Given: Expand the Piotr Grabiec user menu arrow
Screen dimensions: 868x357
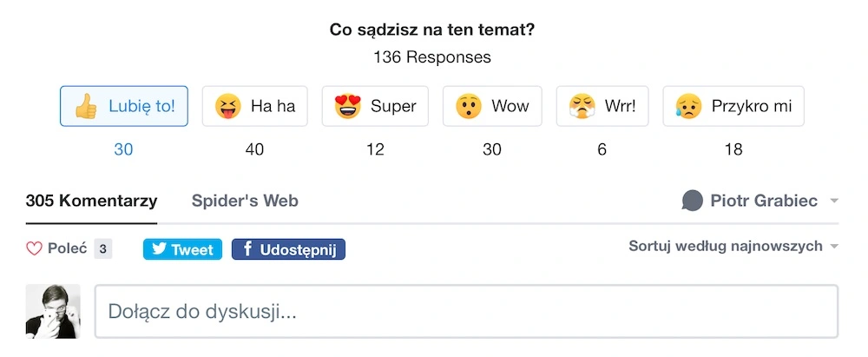Looking at the screenshot, I should click(x=834, y=201).
